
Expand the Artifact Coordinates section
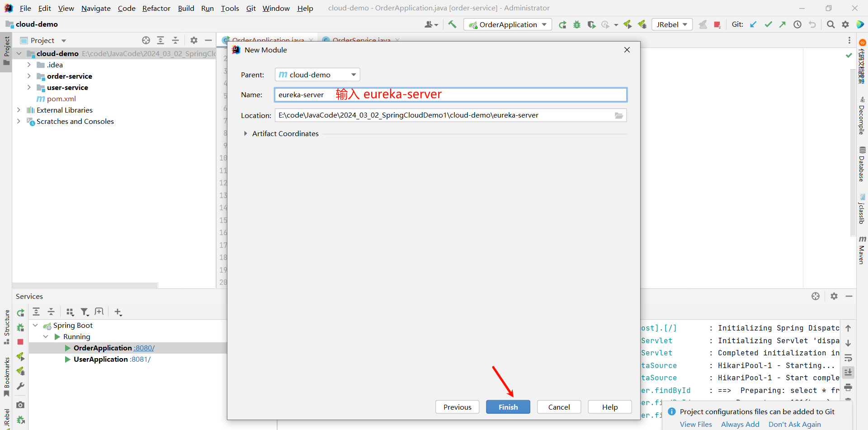point(245,133)
